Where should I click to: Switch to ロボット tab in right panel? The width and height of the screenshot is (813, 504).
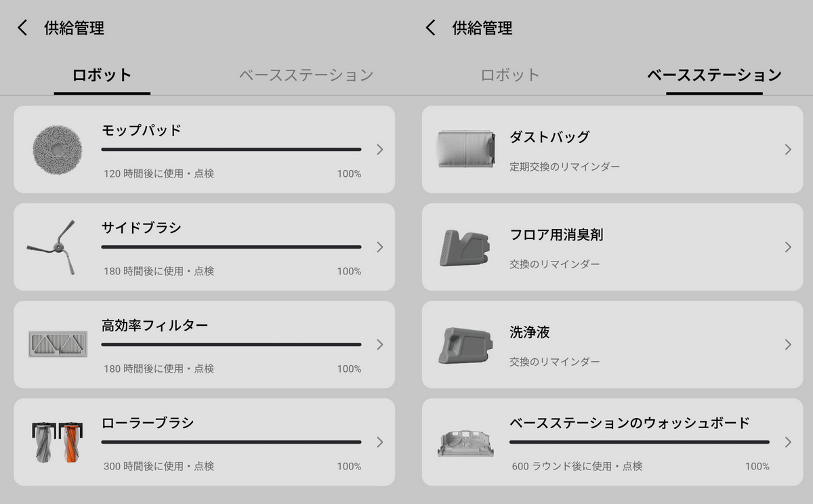click(x=509, y=75)
